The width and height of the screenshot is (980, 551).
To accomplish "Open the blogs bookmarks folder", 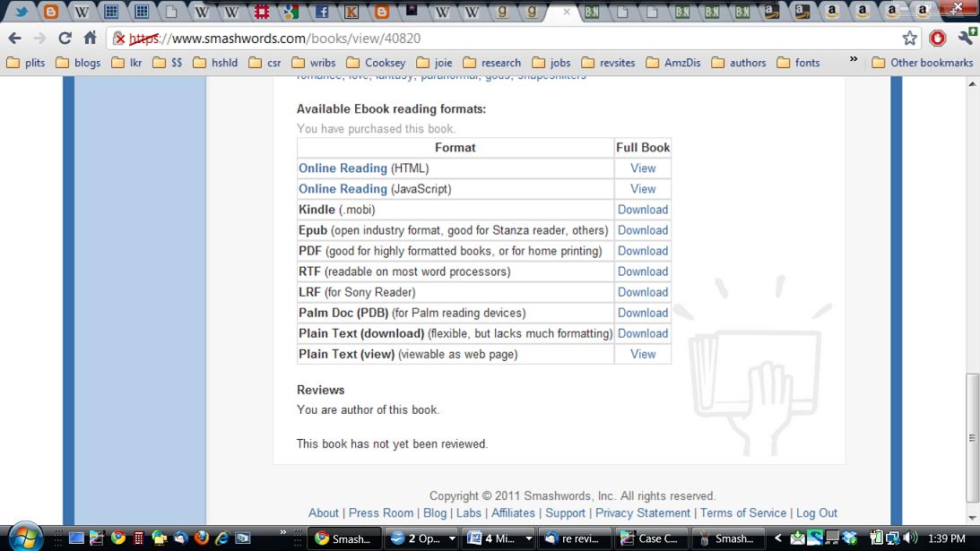I will tap(78, 63).
